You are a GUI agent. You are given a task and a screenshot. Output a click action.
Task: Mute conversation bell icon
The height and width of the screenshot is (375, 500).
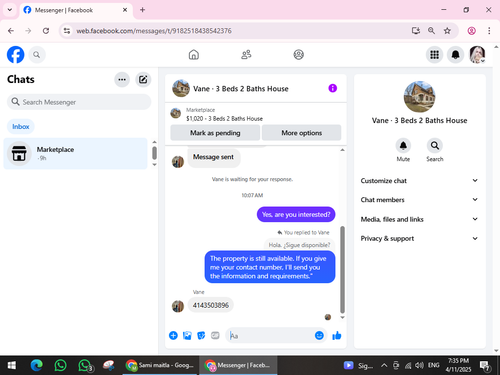pos(403,146)
